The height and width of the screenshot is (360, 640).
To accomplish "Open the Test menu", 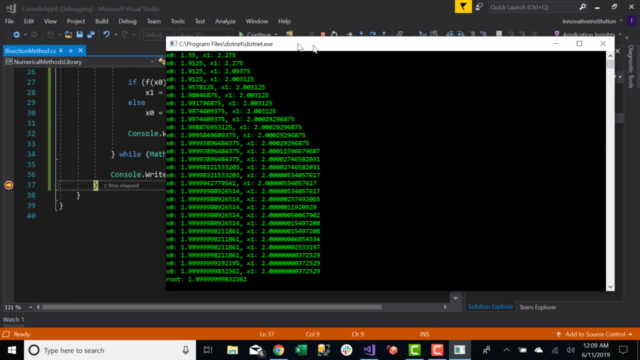I will (x=200, y=21).
